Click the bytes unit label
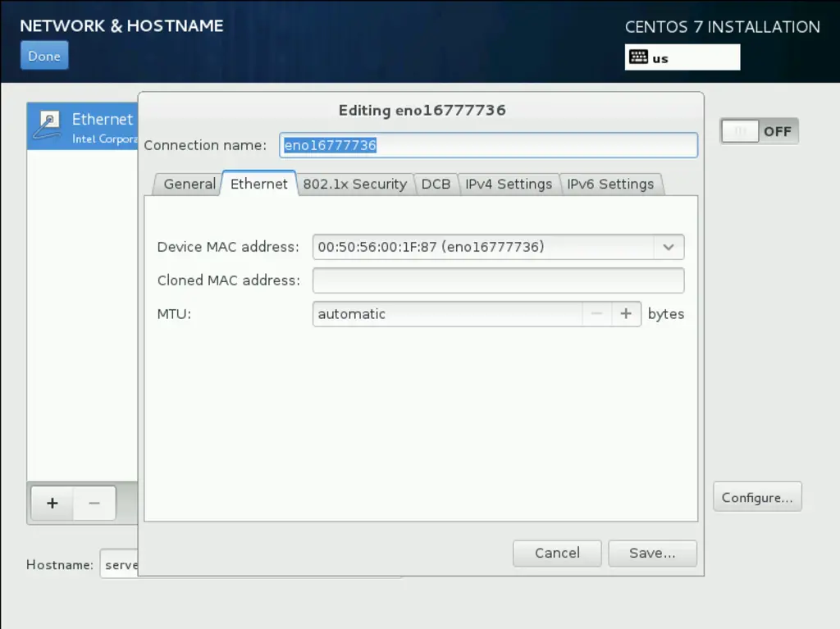This screenshot has width=840, height=629. pos(666,314)
